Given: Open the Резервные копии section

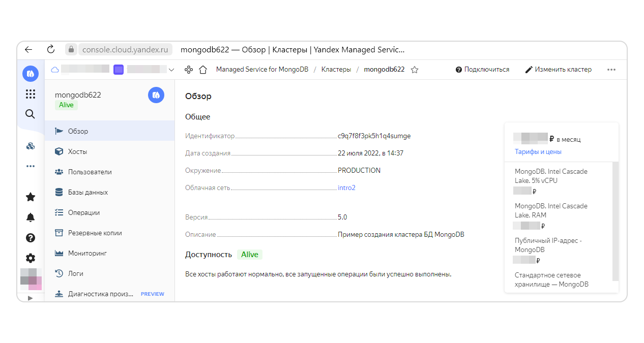Looking at the screenshot, I should point(109,233).
